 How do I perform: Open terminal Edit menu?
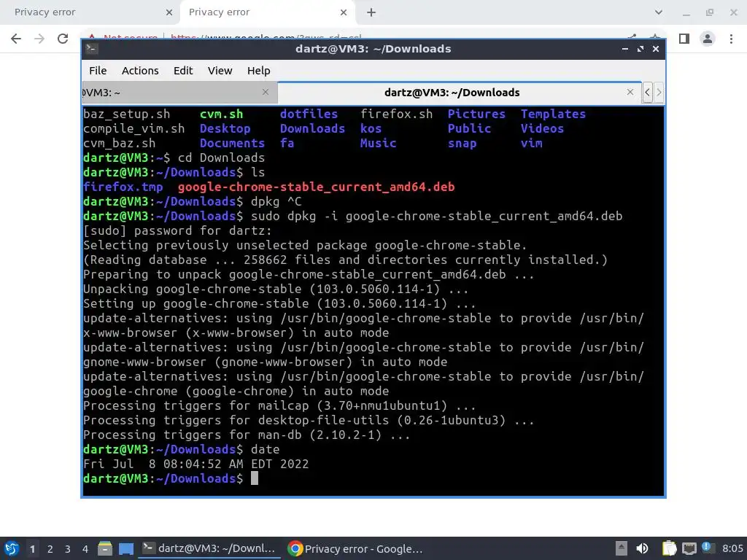pos(183,71)
